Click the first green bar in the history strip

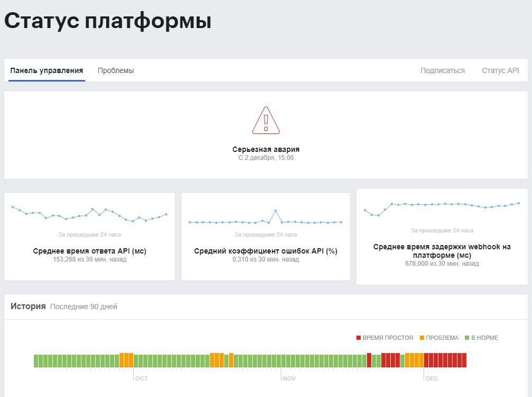36,360
